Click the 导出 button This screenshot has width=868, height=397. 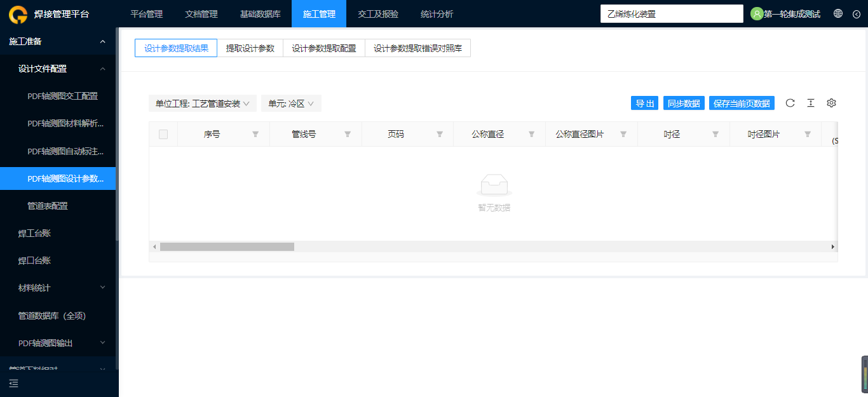click(x=644, y=103)
